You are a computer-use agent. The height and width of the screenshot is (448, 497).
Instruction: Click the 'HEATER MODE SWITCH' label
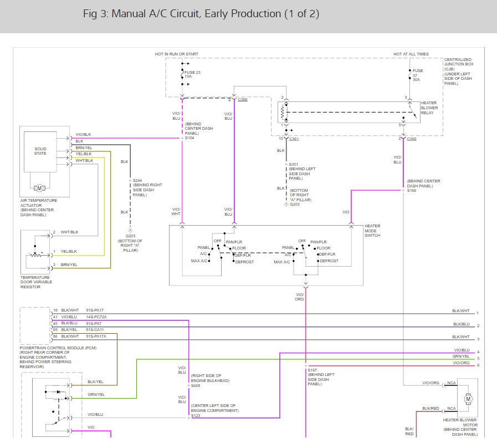click(x=372, y=231)
